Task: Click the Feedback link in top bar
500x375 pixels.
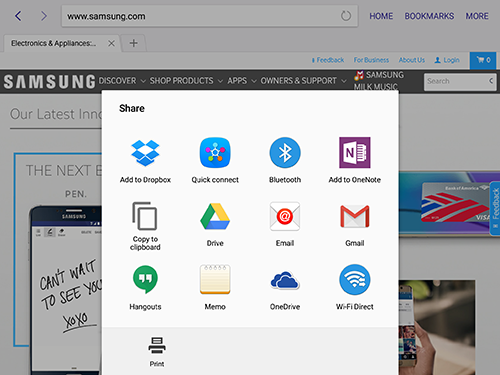Action: pos(328,60)
